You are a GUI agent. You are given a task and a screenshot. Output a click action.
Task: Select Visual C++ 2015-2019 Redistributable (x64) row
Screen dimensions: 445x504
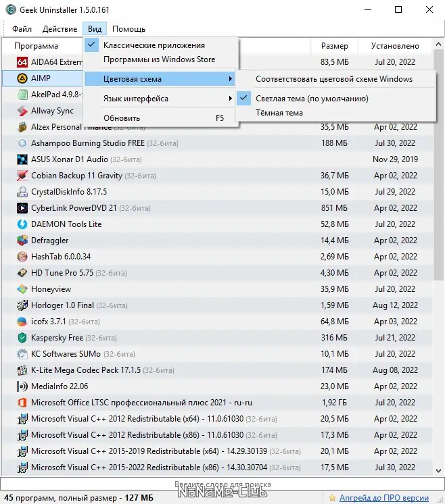218,451
